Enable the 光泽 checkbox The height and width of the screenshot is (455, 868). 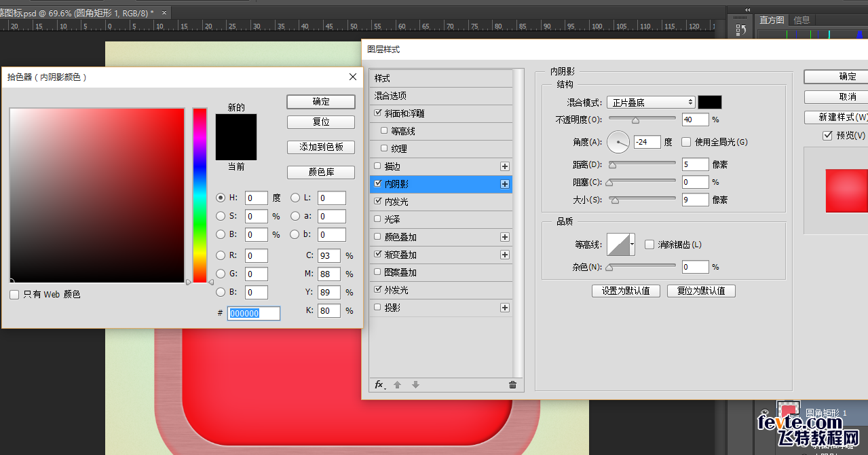[x=378, y=219]
